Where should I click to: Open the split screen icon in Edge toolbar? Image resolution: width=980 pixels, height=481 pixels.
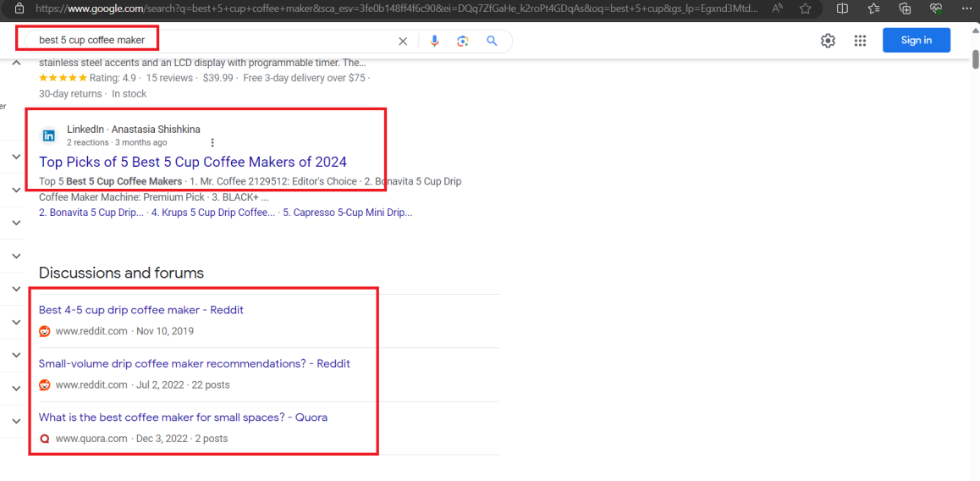click(x=843, y=8)
